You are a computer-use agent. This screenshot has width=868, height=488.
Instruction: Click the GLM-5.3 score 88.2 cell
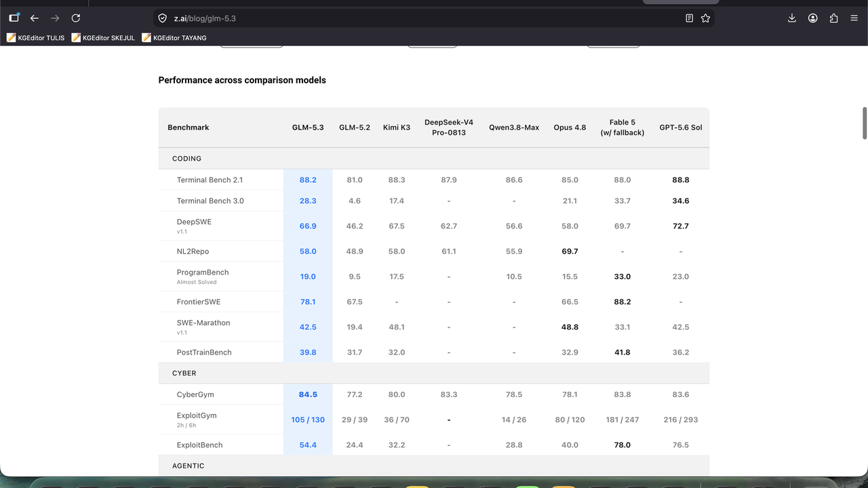pos(308,180)
